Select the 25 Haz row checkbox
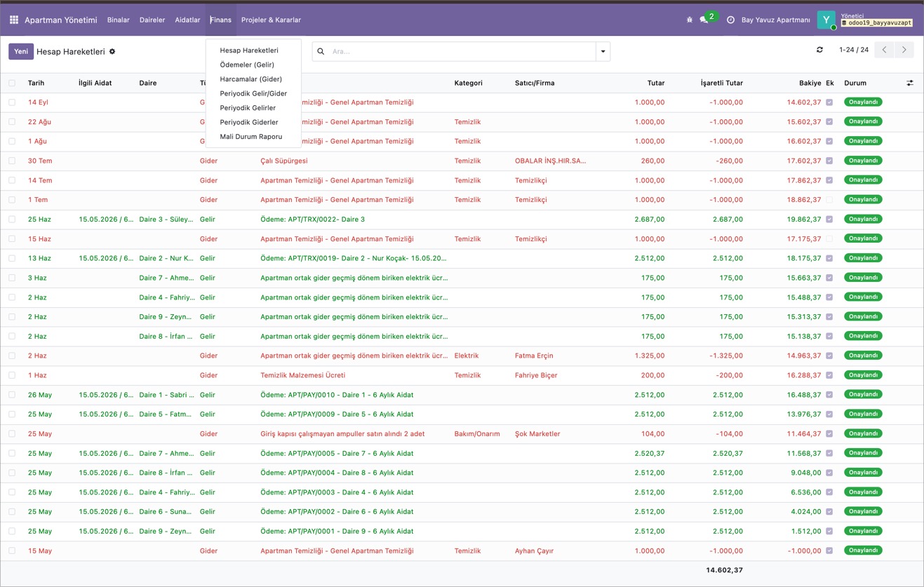 click(12, 220)
